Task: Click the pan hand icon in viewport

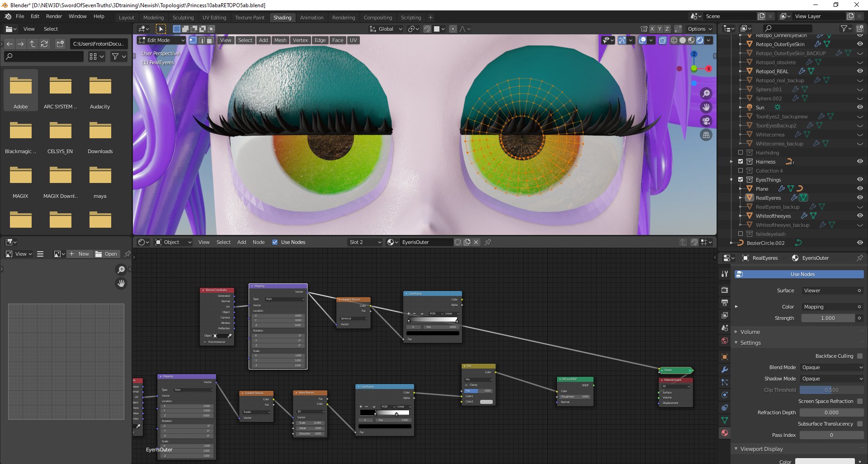Action: click(x=706, y=107)
